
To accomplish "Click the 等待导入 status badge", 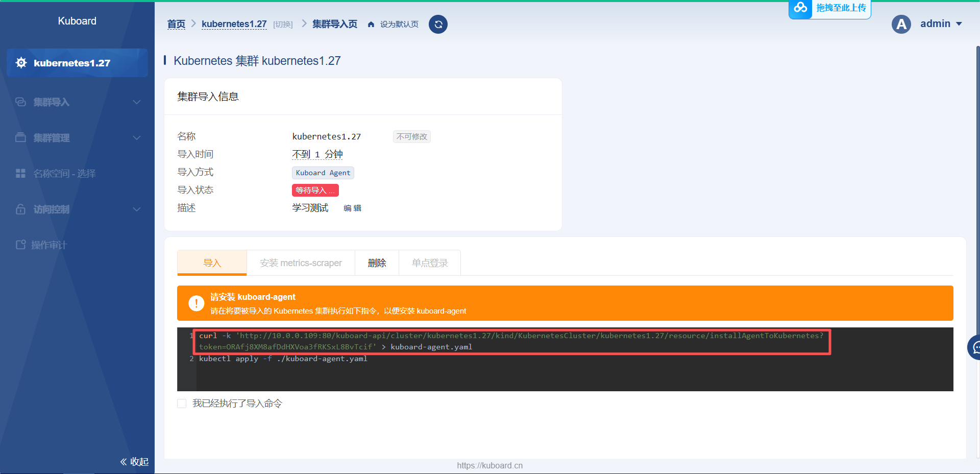I will (x=315, y=191).
